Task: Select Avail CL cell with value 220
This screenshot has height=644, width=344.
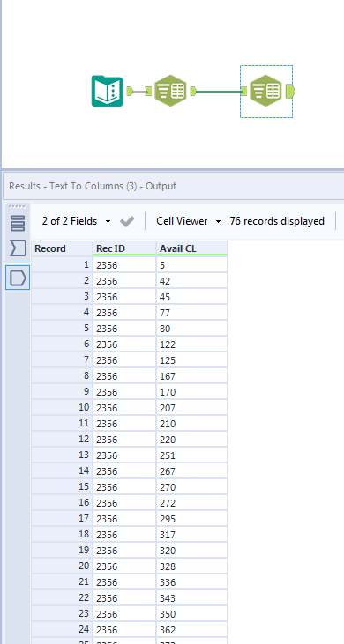Action: (191, 440)
